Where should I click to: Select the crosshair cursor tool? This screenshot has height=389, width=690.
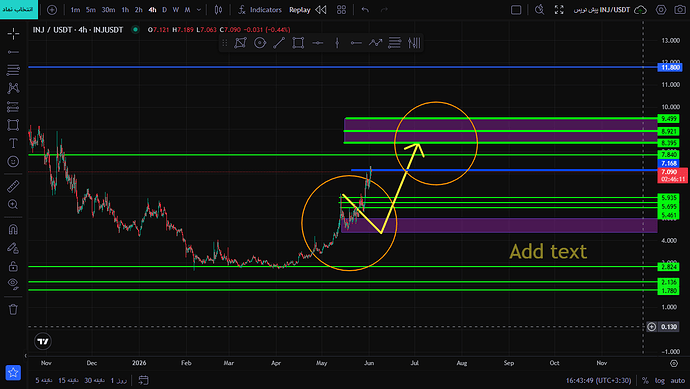(13, 33)
